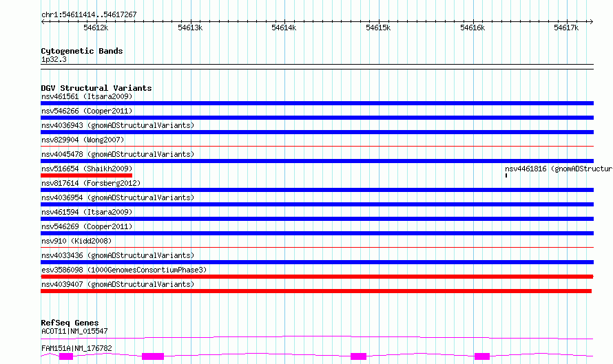The image size is (613, 364).
Task: Open the nsv4039407 gnomAD variant label
Action: tap(118, 284)
